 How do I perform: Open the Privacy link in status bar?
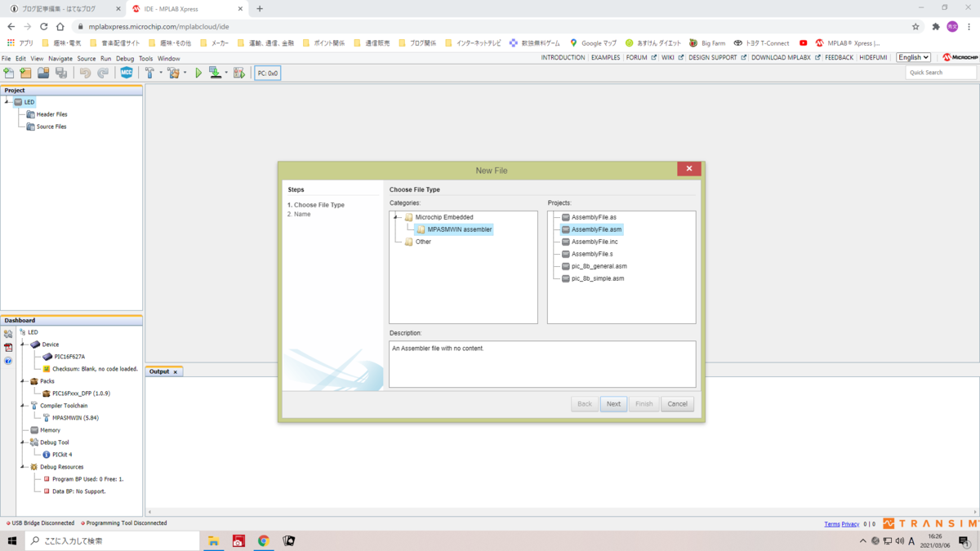(850, 524)
